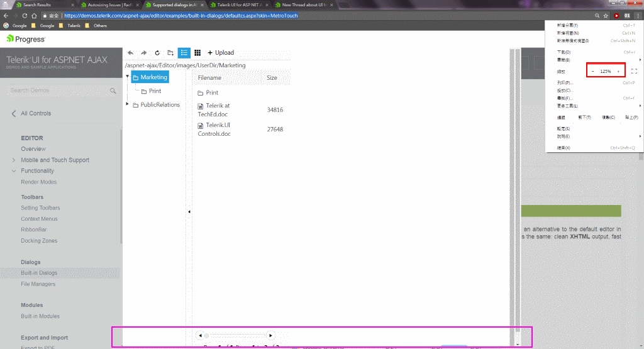The height and width of the screenshot is (349, 644).
Task: Switch to New Thread about UI tab
Action: point(304,5)
